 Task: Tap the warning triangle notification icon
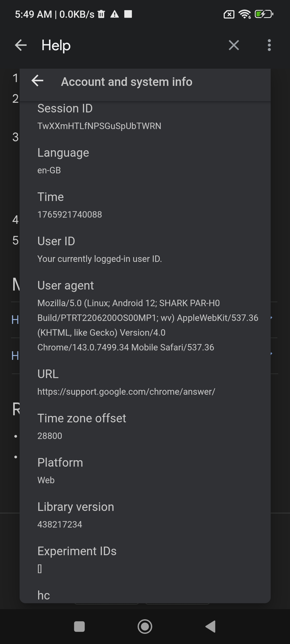pos(115,14)
